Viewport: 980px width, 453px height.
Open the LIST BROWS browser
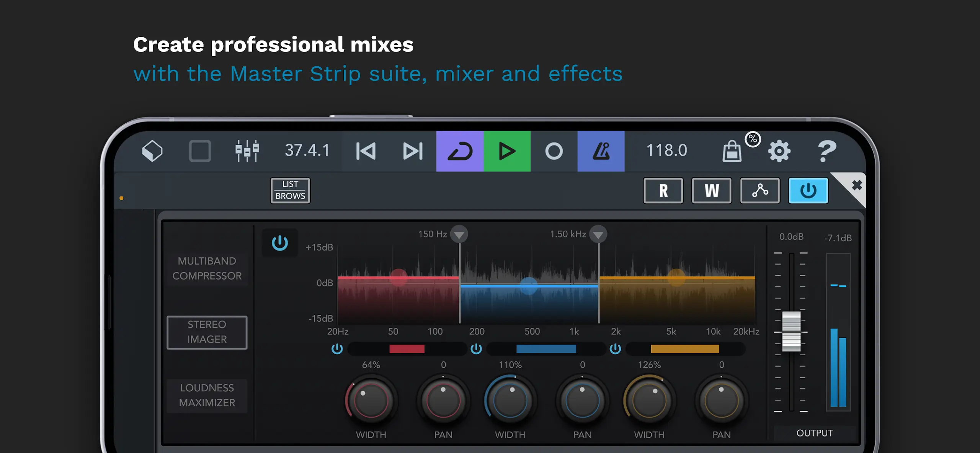pyautogui.click(x=290, y=190)
